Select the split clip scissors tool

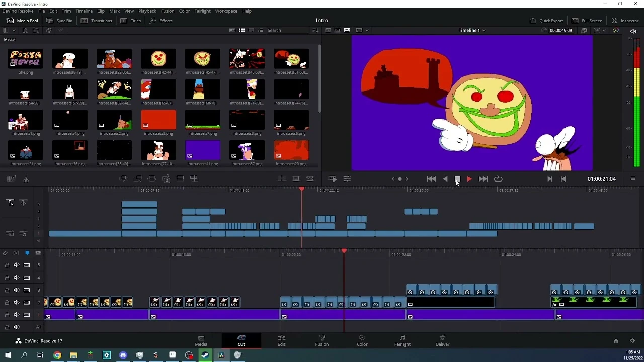[26, 179]
